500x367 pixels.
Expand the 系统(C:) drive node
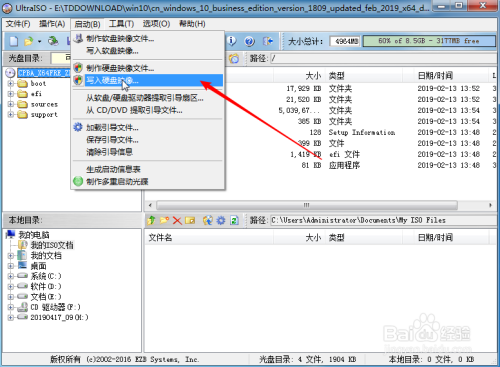click(x=11, y=276)
